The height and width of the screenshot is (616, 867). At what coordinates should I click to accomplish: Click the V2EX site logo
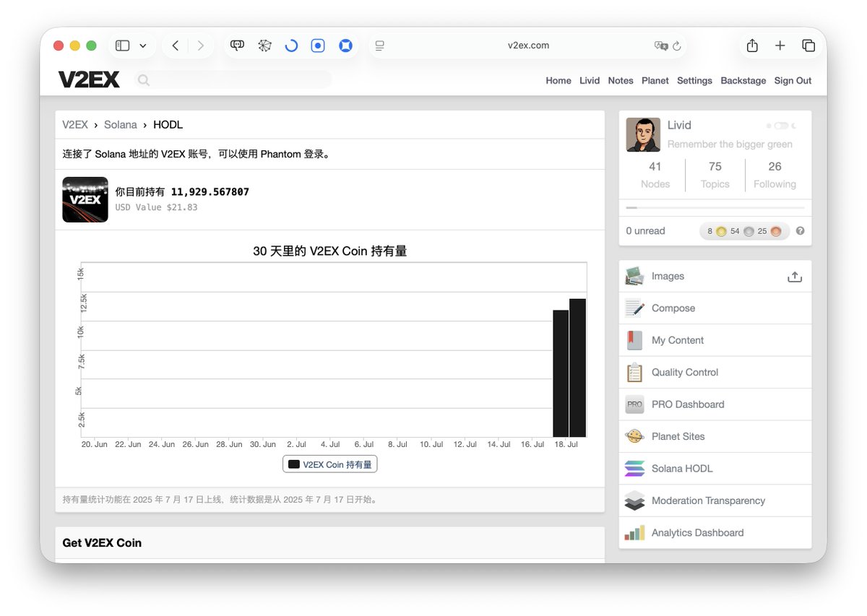point(89,79)
